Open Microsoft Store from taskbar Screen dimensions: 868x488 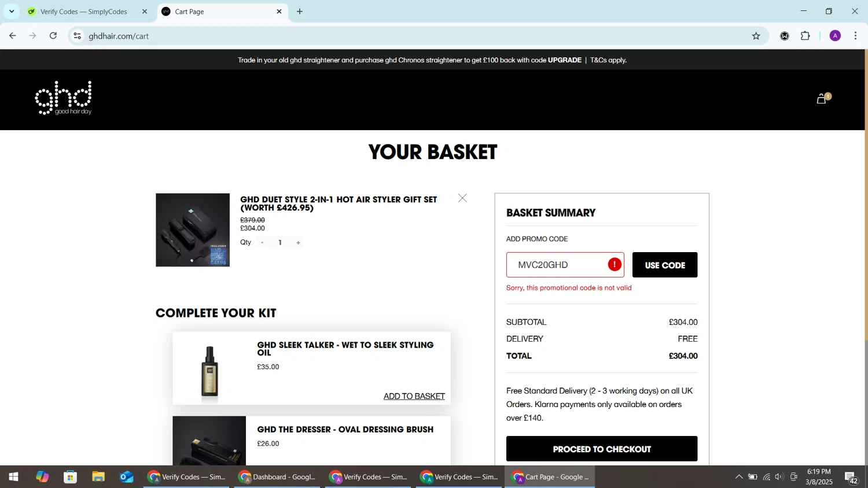click(x=71, y=477)
